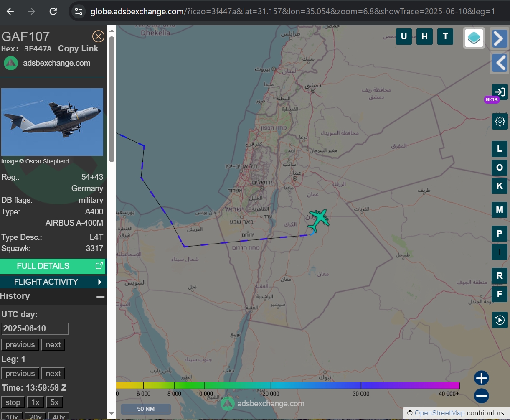Click the browser back arrow
The width and height of the screenshot is (510, 420).
tap(10, 12)
